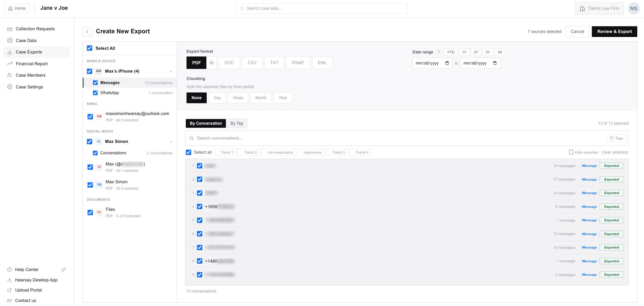This screenshot has width=644, height=306.
Task: Click the Case Settings gear icon
Action: 10,87
